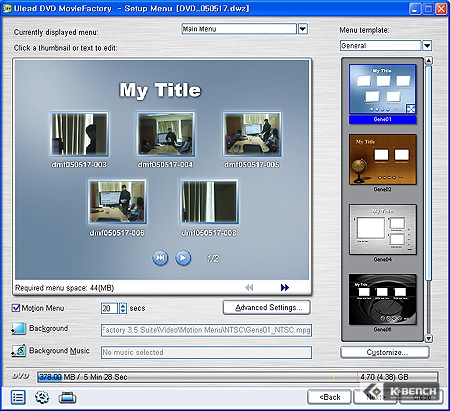Click the Main Menu combo box field
Viewport: 450px width, 411px height.
click(x=239, y=29)
